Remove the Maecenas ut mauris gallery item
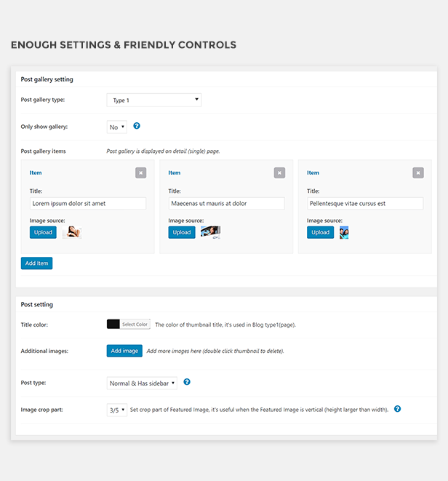Screen dimensions: 448x481 (x=279, y=172)
